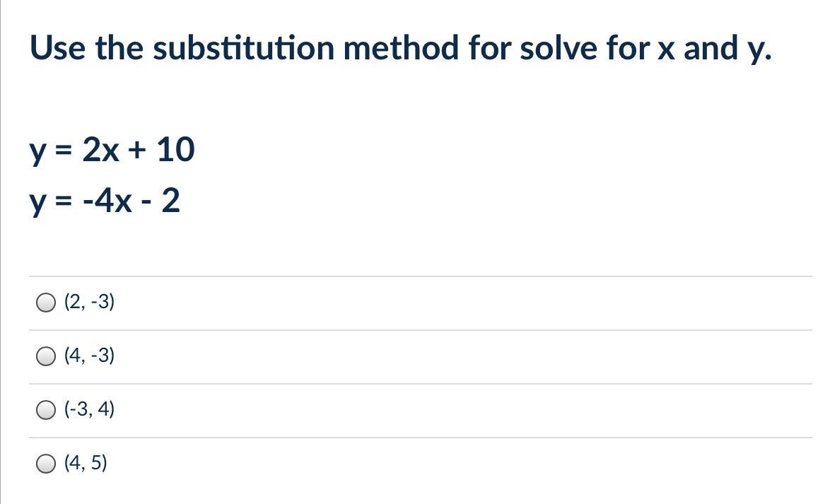Click the 2x term in the first equation
Viewport: 818px width, 504px height.
pyautogui.click(x=100, y=150)
